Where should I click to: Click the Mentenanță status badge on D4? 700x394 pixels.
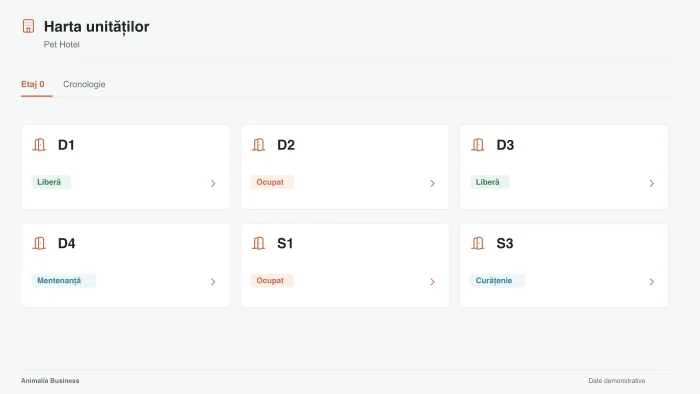click(64, 281)
